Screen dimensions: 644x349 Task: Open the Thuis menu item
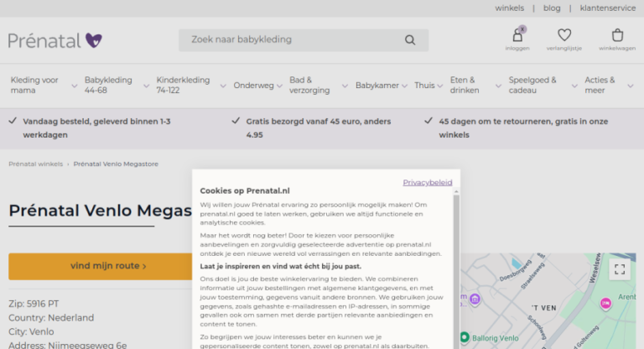pyautogui.click(x=424, y=86)
